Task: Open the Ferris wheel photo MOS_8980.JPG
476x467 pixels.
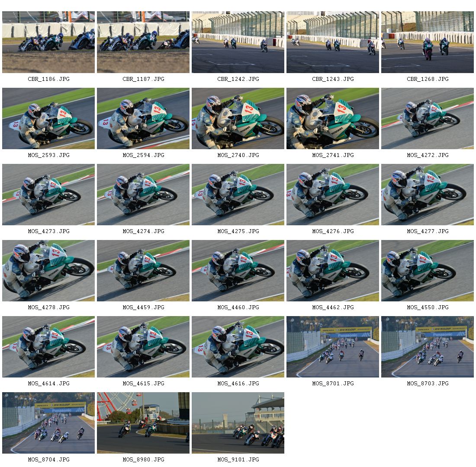Action: click(x=143, y=423)
